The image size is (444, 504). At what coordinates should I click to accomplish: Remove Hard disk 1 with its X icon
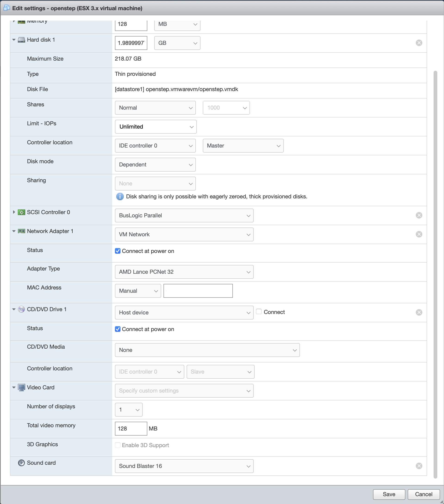419,43
